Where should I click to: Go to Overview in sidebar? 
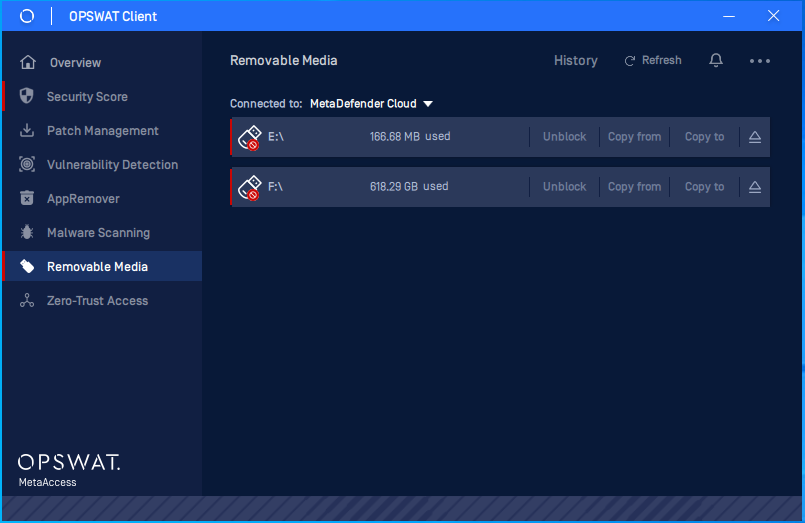[75, 63]
